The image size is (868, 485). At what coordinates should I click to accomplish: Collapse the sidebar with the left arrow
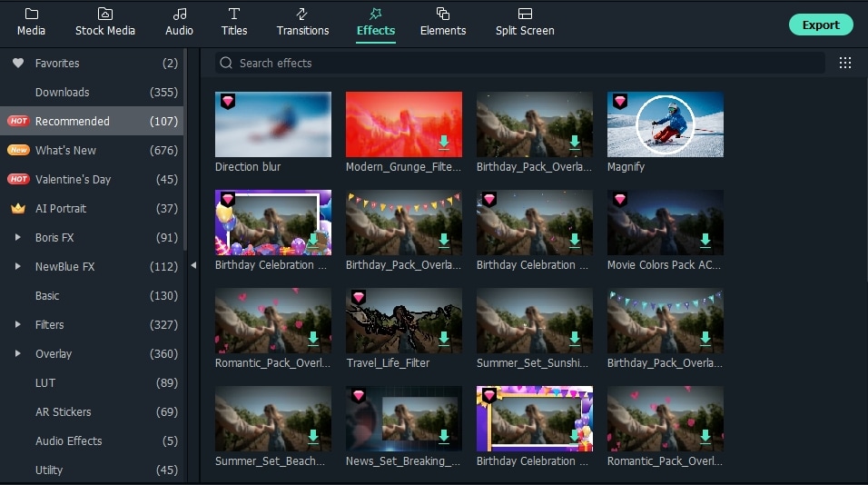pyautogui.click(x=193, y=265)
